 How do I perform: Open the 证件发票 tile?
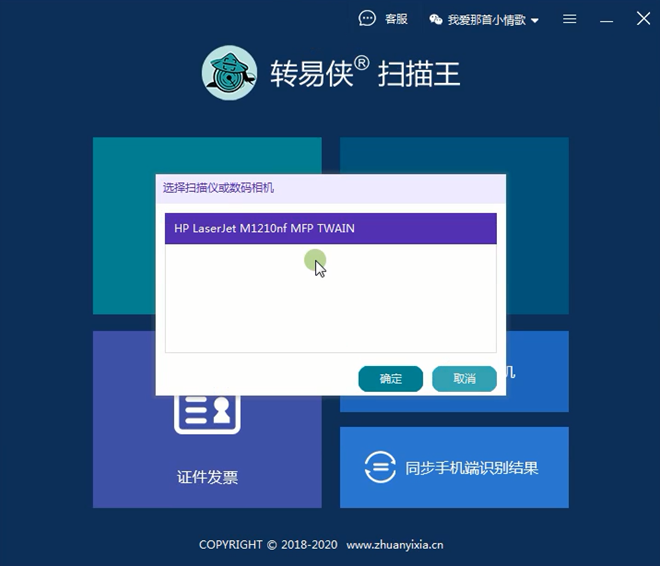point(207,452)
